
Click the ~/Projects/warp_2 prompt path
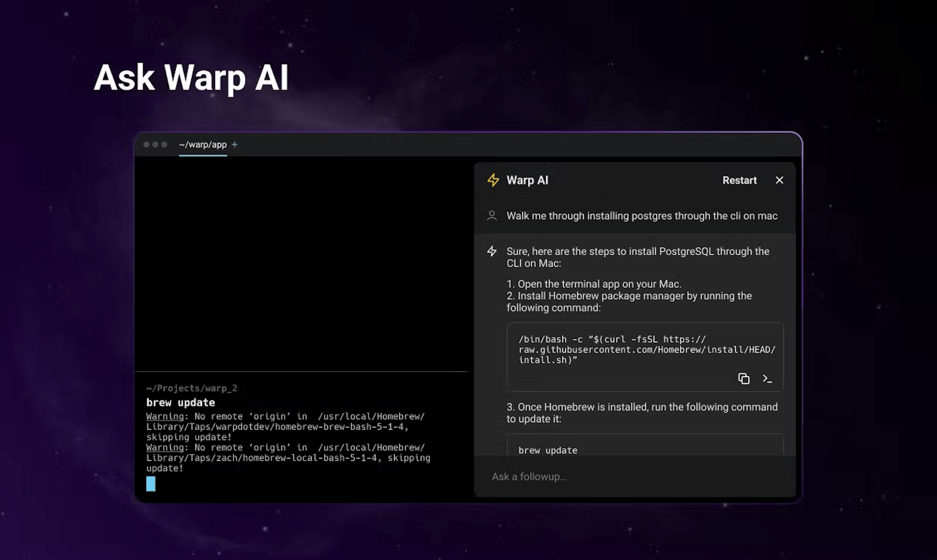(x=192, y=388)
